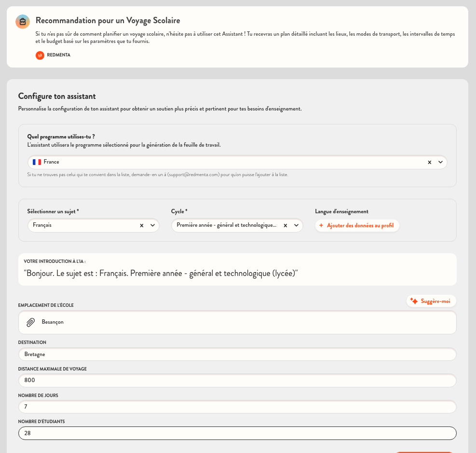Image resolution: width=476 pixels, height=453 pixels.
Task: Click into the Distance maximale de voyage field
Action: 237,380
